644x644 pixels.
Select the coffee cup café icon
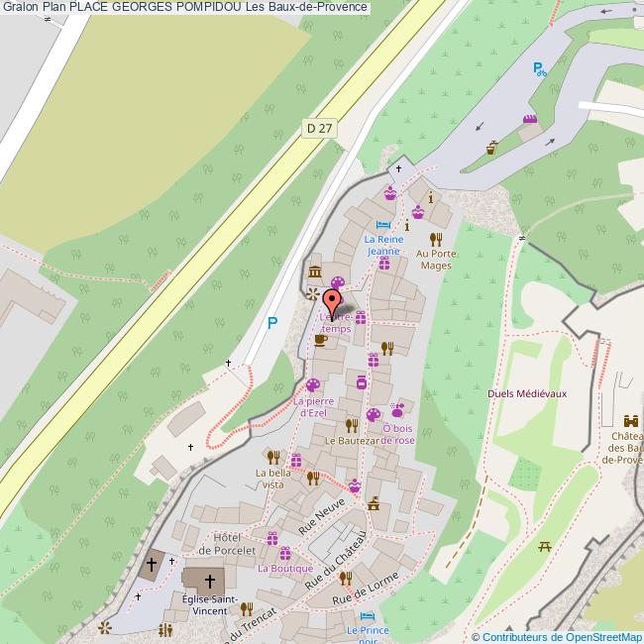pyautogui.click(x=320, y=340)
